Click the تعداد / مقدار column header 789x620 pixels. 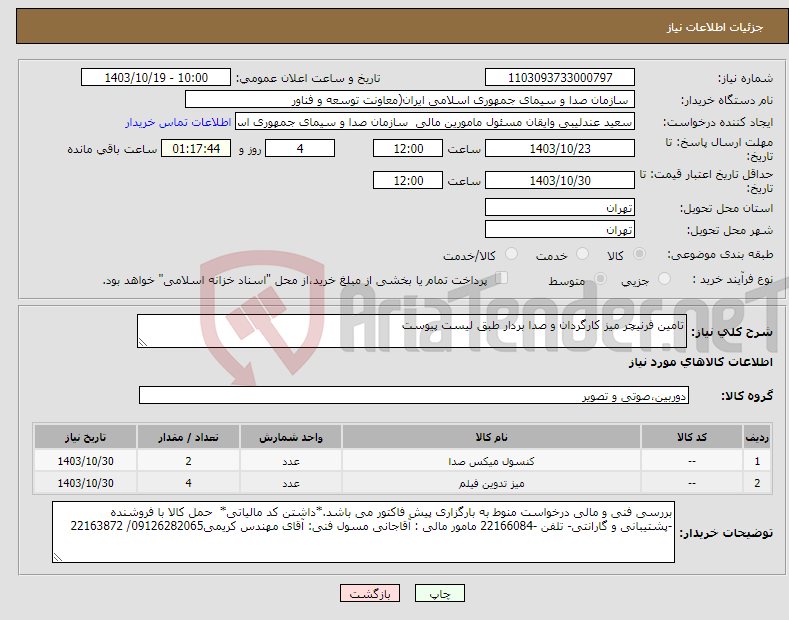click(x=188, y=437)
